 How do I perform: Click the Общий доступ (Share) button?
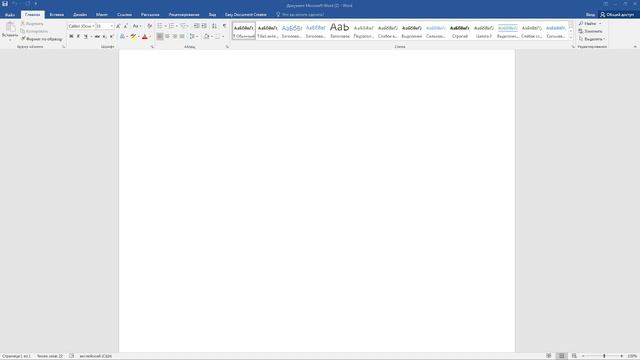point(617,15)
